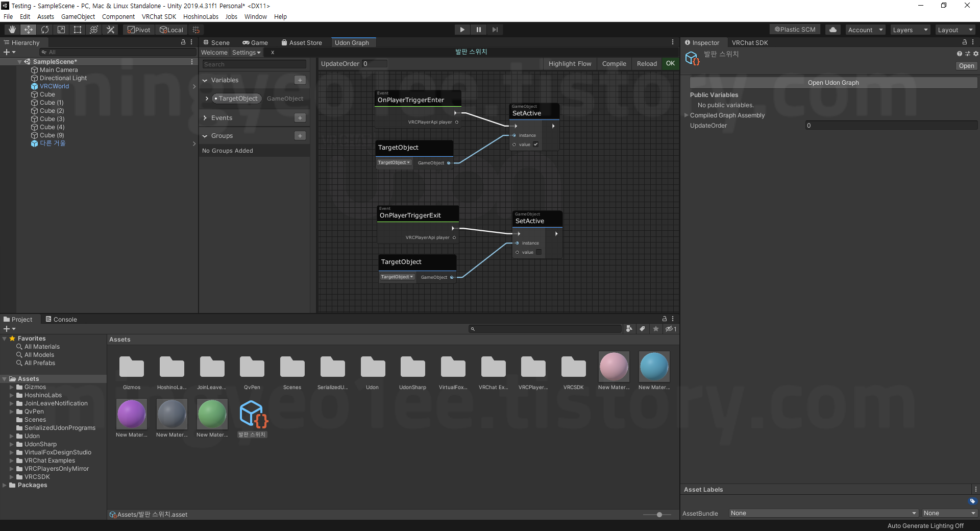Click Project search field
The height and width of the screenshot is (531, 980).
[x=545, y=329]
